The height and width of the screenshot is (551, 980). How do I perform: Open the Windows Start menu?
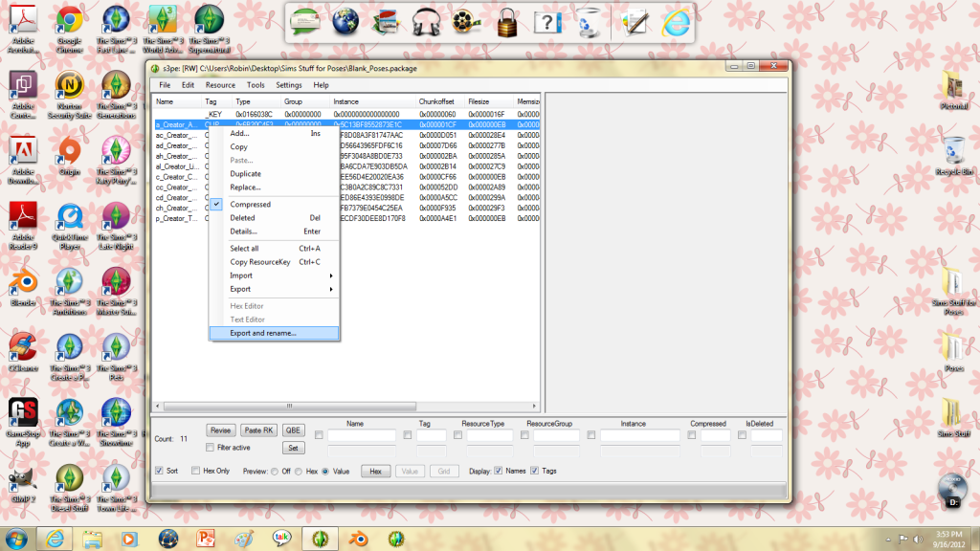coord(16,538)
